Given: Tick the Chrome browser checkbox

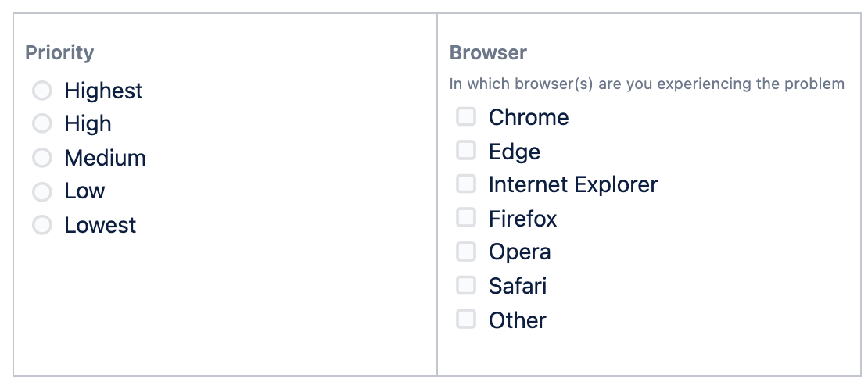Looking at the screenshot, I should (466, 117).
